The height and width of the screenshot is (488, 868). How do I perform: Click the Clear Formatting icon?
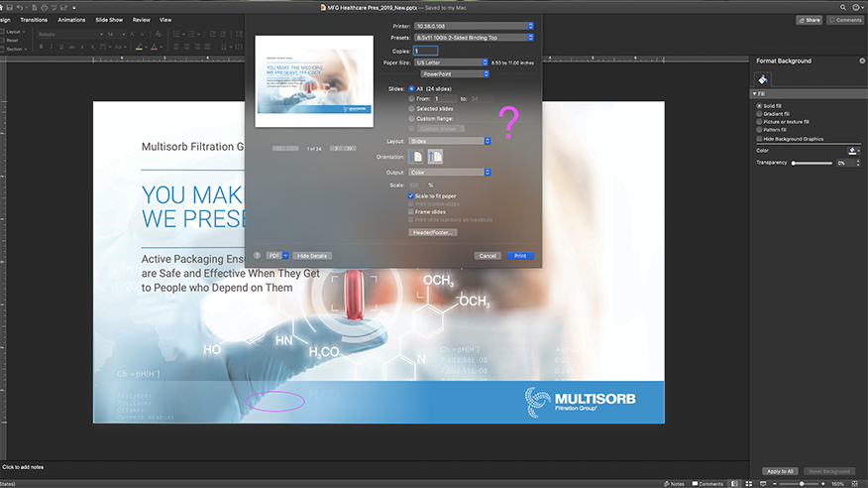pyautogui.click(x=159, y=34)
